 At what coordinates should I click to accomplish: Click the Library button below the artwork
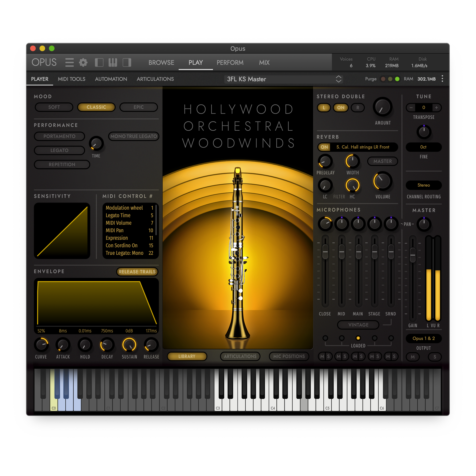pyautogui.click(x=187, y=356)
